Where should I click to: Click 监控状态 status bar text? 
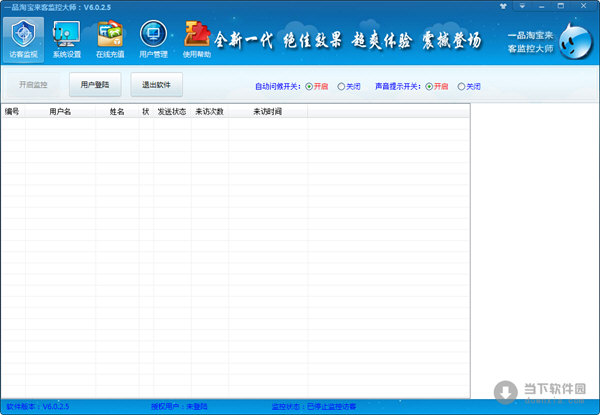pos(314,406)
